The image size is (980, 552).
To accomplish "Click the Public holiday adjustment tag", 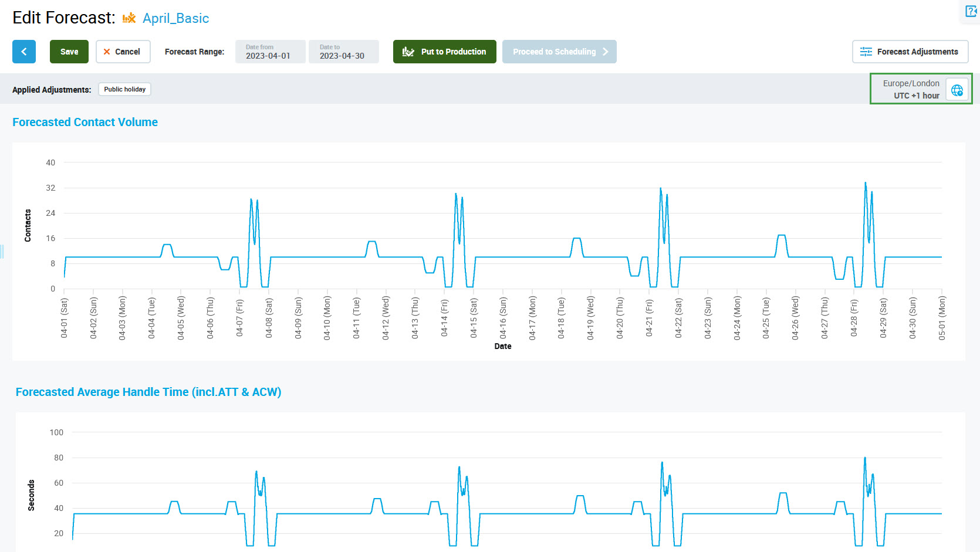I will click(124, 89).
